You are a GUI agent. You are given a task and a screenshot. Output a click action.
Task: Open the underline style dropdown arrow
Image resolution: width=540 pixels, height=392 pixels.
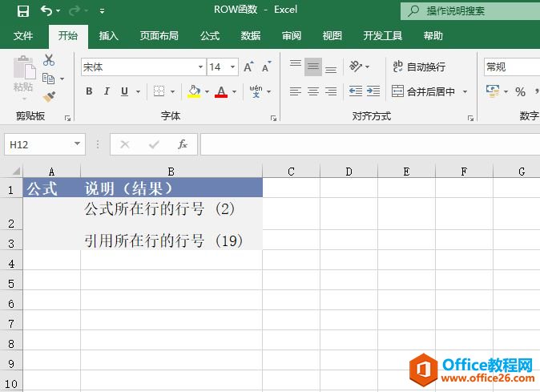[138, 91]
